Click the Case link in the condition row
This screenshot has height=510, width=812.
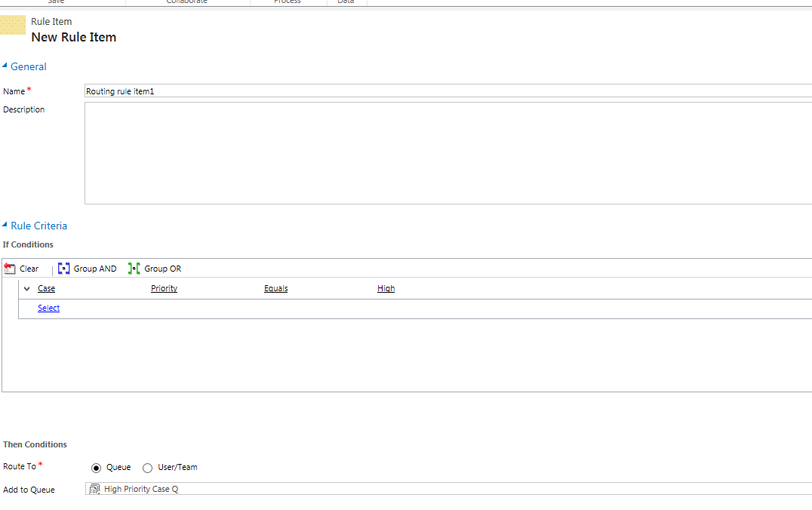click(45, 288)
